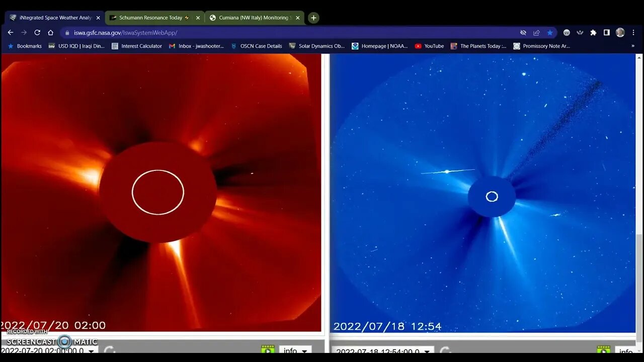Expand the hidden bookmarks overflow chevron
The height and width of the screenshot is (362, 644).
632,46
